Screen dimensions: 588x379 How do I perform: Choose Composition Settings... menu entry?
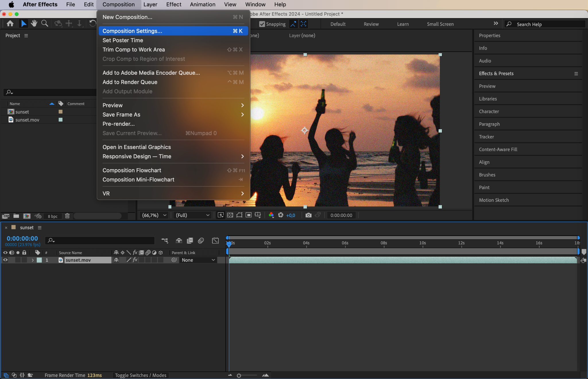(132, 31)
